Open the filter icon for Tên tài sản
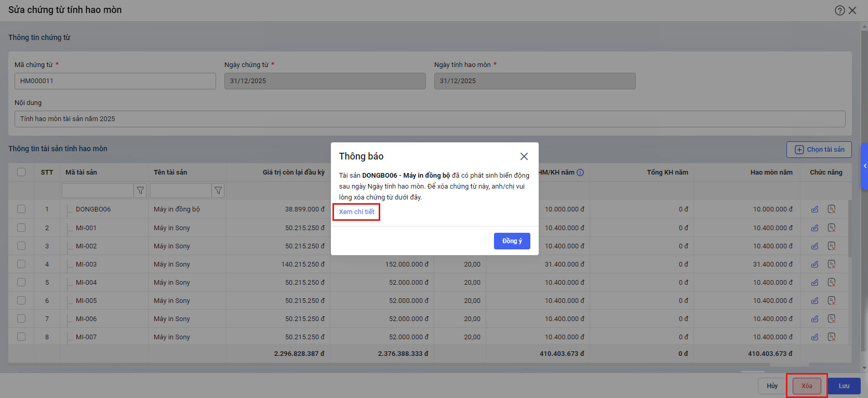This screenshot has width=868, height=398. pyautogui.click(x=218, y=191)
